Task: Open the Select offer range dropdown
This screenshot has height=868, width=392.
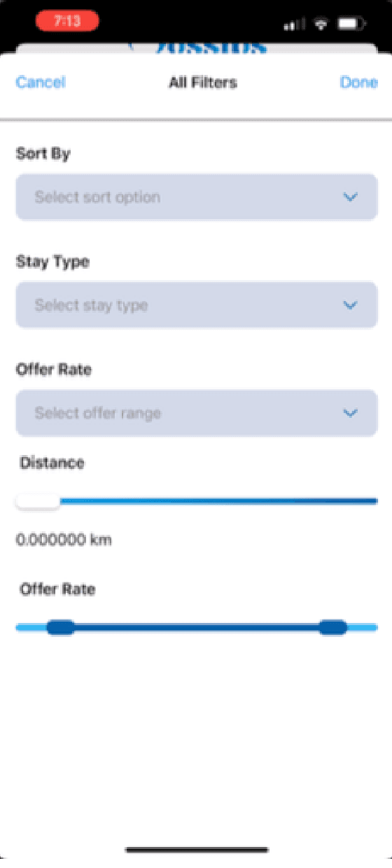Action: point(197,413)
